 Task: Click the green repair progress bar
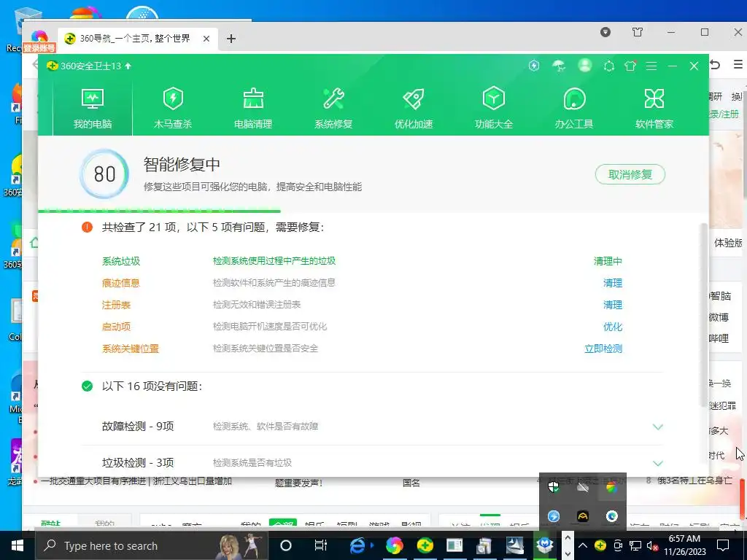(x=160, y=211)
